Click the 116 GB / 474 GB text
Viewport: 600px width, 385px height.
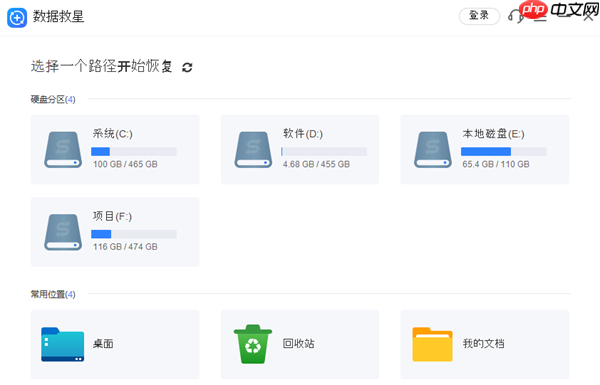click(x=125, y=247)
